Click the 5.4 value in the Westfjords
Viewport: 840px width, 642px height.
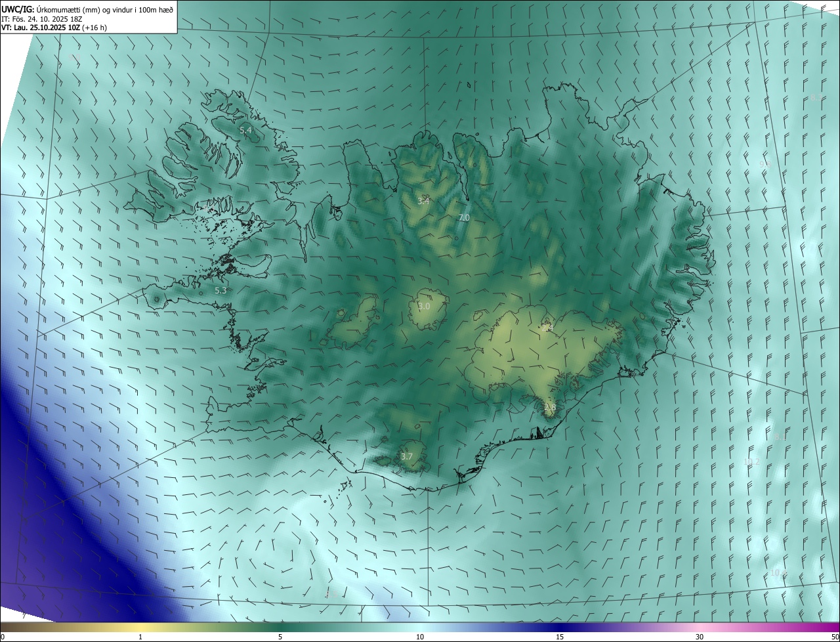pos(245,131)
